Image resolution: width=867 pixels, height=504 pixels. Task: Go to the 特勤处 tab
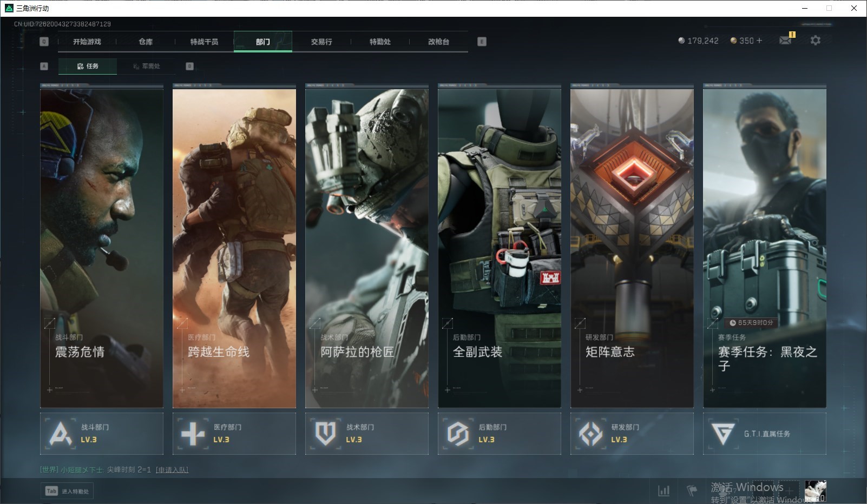(380, 42)
